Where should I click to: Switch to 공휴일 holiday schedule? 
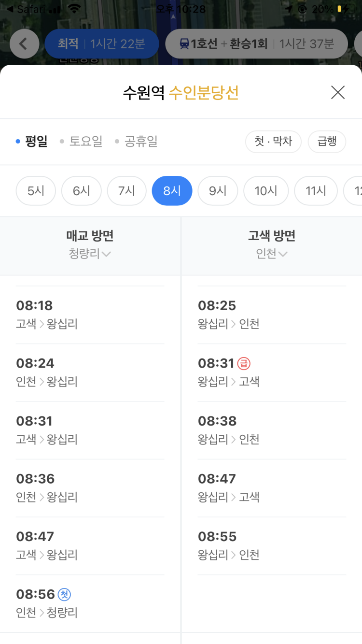(137, 142)
